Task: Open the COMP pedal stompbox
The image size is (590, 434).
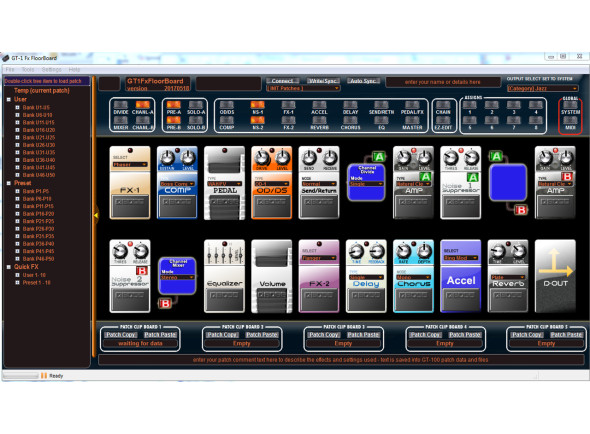Action: [177, 183]
